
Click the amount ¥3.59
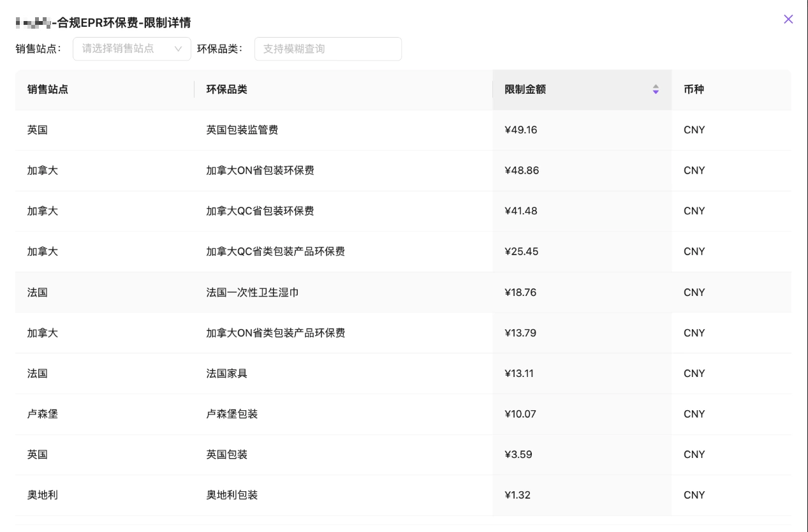518,454
